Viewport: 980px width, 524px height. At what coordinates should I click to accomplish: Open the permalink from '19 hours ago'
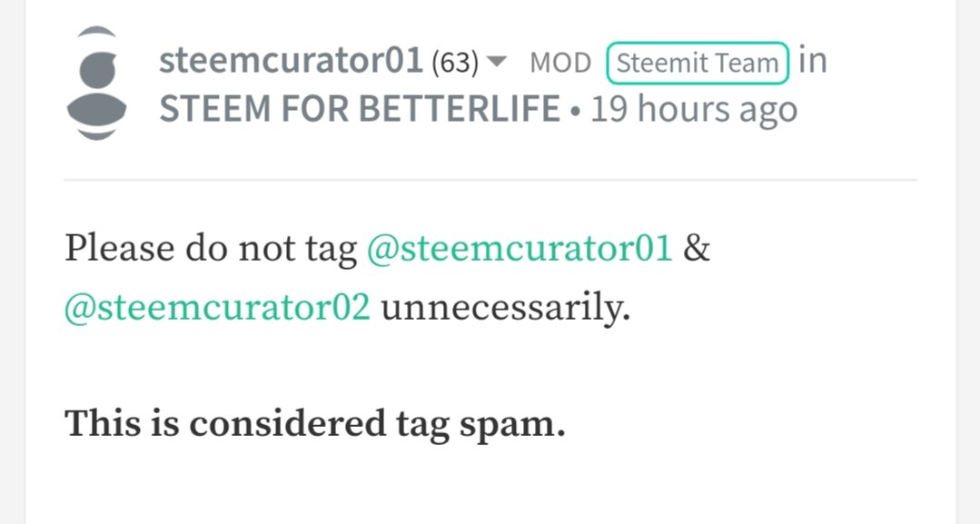tap(694, 110)
